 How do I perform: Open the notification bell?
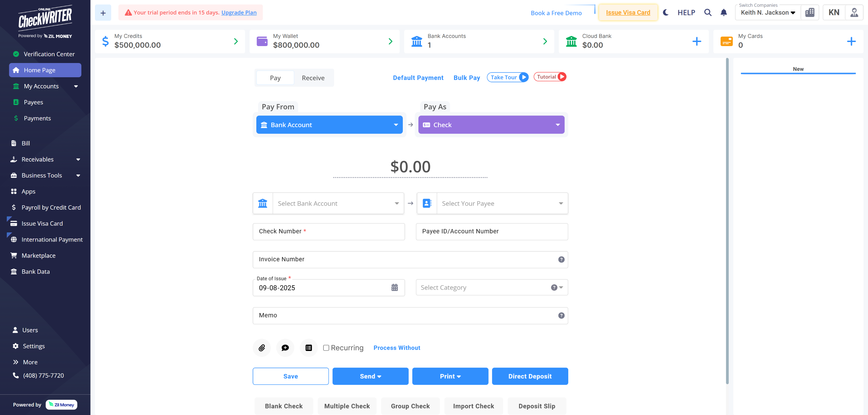point(724,13)
